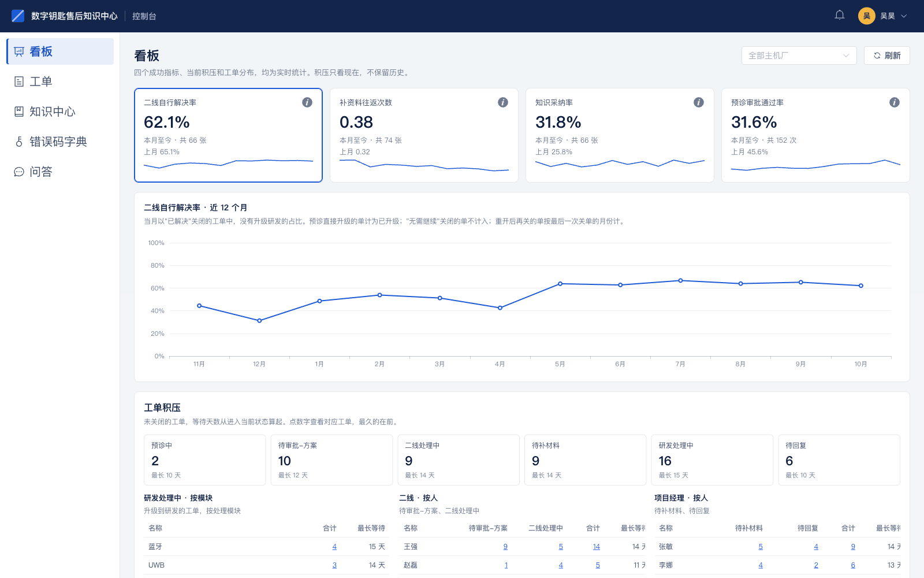The height and width of the screenshot is (578, 924).
Task: Show info for 补资料往返次数 metric
Action: tap(503, 102)
